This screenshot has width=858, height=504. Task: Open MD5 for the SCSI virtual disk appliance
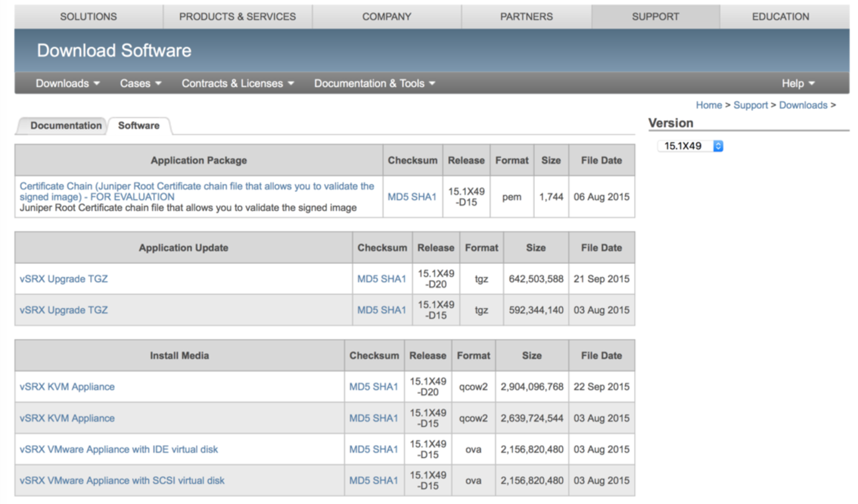click(x=360, y=480)
